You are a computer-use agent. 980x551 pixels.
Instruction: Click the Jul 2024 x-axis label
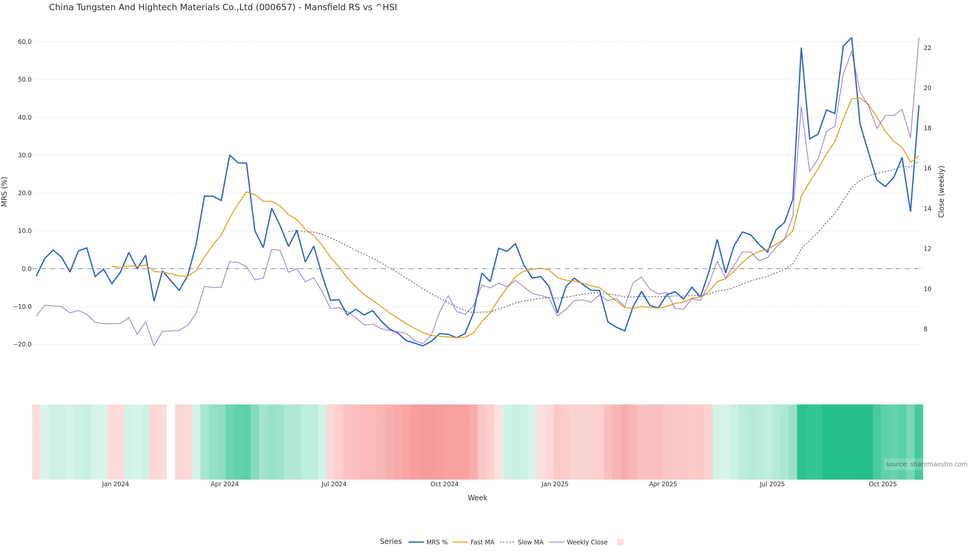coord(334,484)
